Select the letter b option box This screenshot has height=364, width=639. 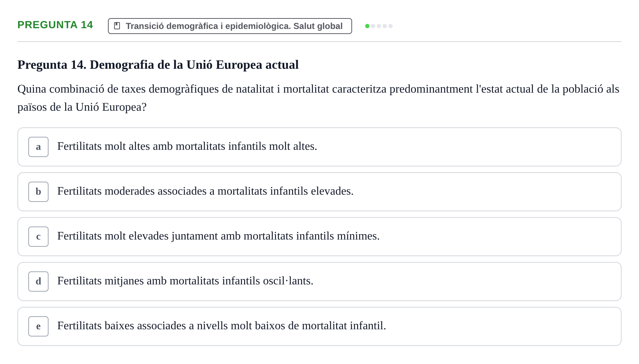(38, 192)
